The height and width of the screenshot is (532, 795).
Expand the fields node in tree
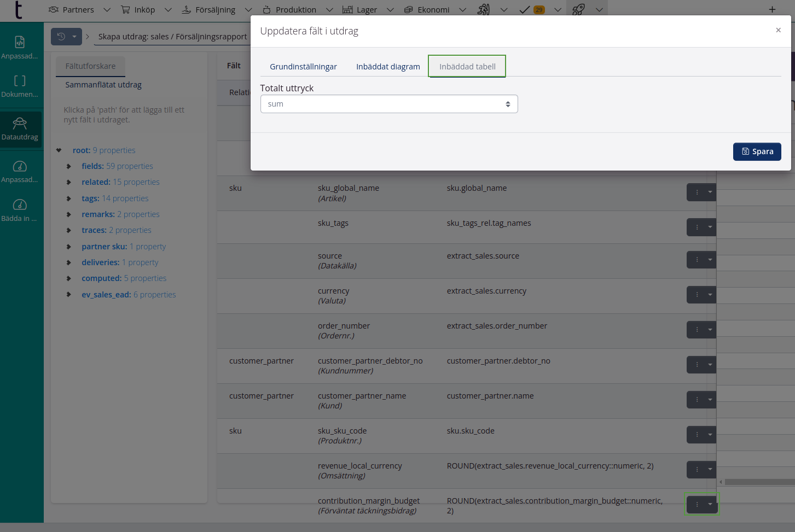point(69,166)
